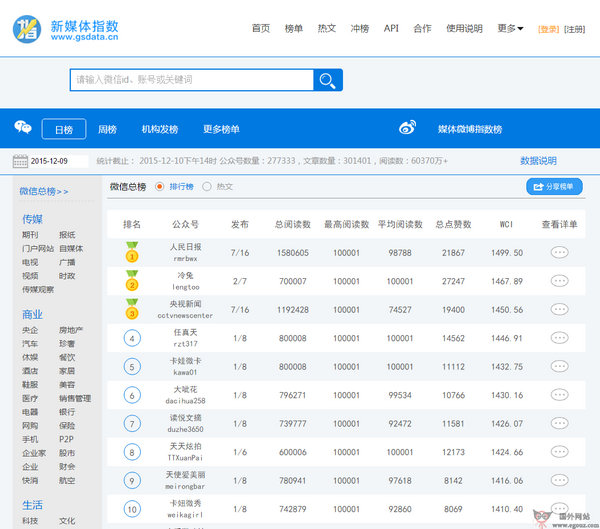Open details icon for 央视新闻 row

559,309
